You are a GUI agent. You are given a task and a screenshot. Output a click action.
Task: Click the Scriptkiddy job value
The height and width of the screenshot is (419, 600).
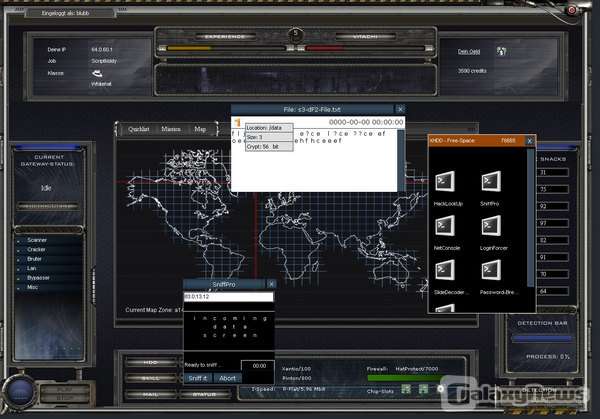pos(104,61)
